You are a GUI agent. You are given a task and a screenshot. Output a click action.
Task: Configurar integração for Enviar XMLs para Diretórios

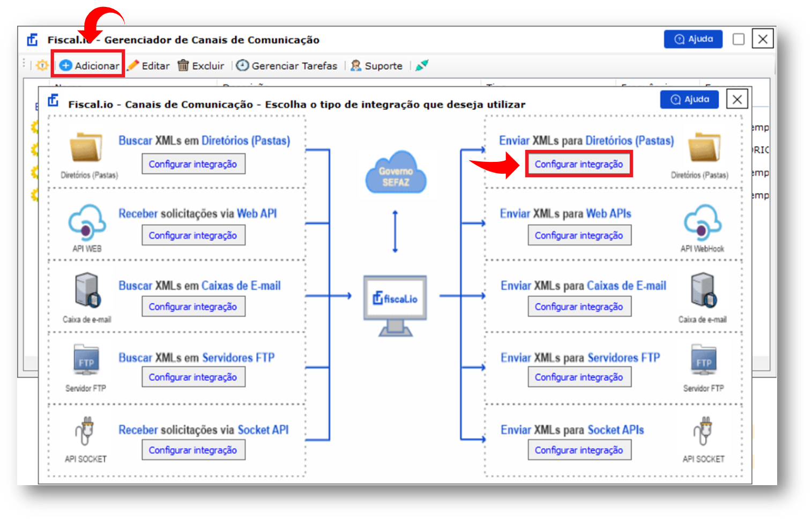point(579,164)
